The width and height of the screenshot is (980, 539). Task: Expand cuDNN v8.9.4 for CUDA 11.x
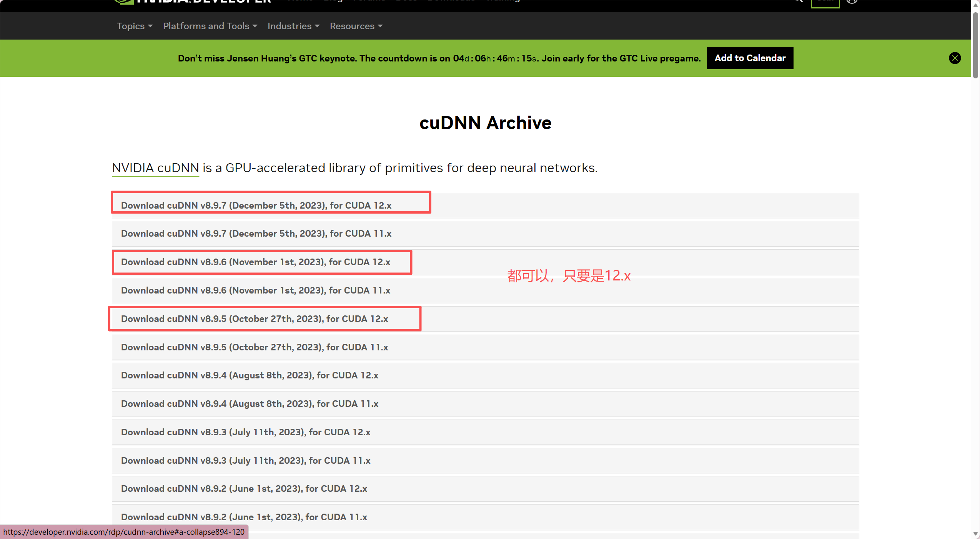tap(250, 404)
